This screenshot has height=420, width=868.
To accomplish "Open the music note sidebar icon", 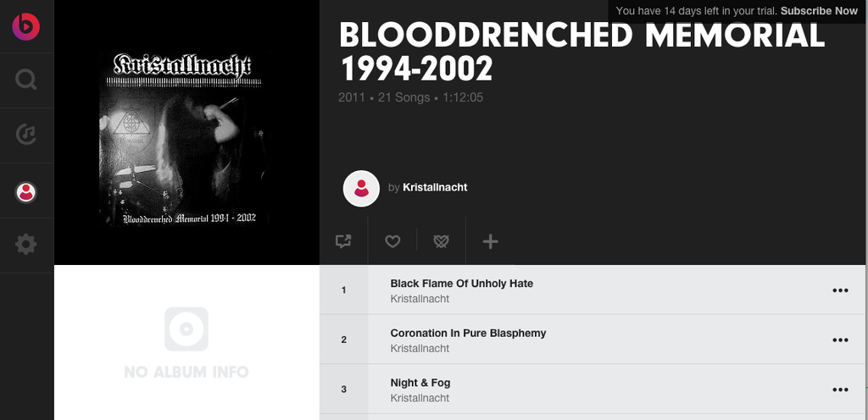I will [x=26, y=135].
